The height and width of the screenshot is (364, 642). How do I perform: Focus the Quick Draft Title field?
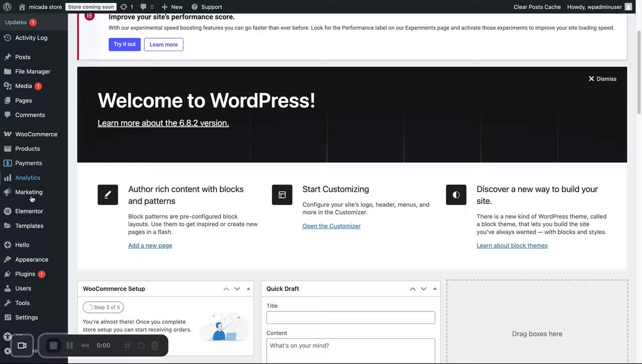click(x=351, y=317)
